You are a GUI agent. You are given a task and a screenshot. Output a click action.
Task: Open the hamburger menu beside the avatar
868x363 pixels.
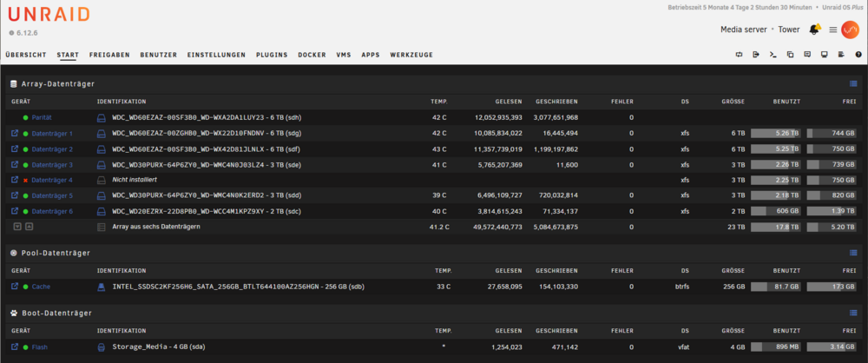coord(832,30)
